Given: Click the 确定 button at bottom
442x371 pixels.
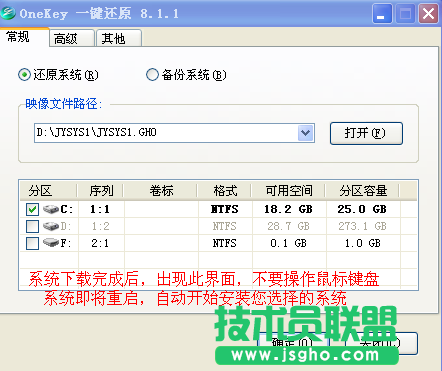Looking at the screenshot, I should (x=293, y=343).
